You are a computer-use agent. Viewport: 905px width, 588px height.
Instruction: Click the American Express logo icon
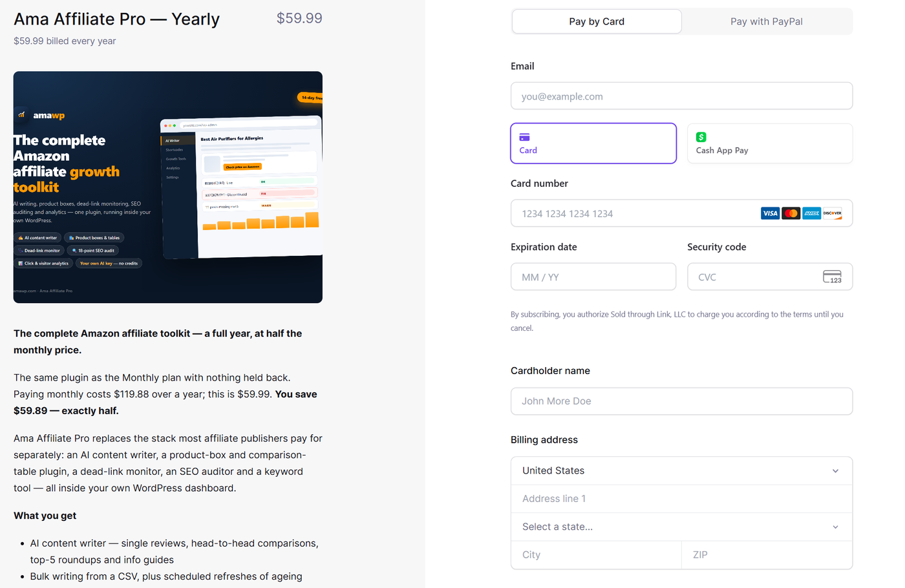[x=811, y=213]
